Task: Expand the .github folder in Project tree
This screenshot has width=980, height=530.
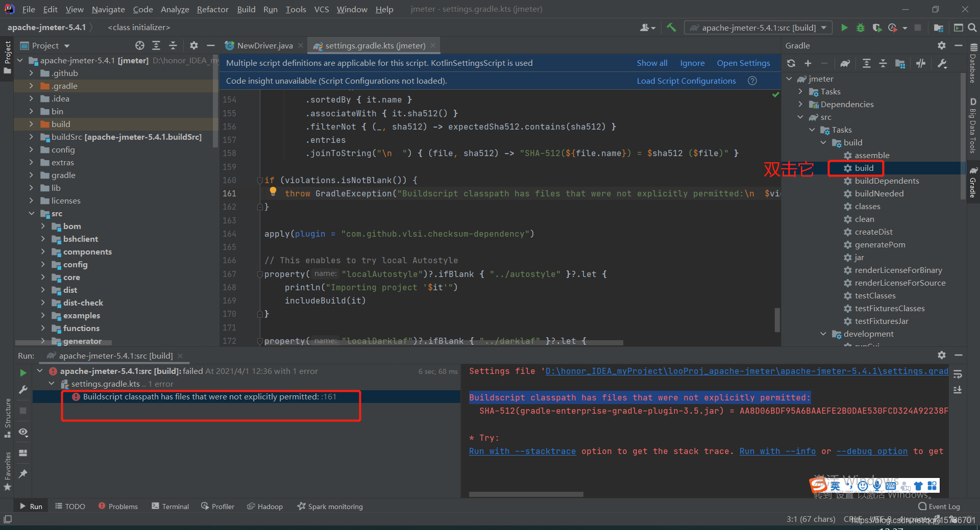Action: [31, 73]
